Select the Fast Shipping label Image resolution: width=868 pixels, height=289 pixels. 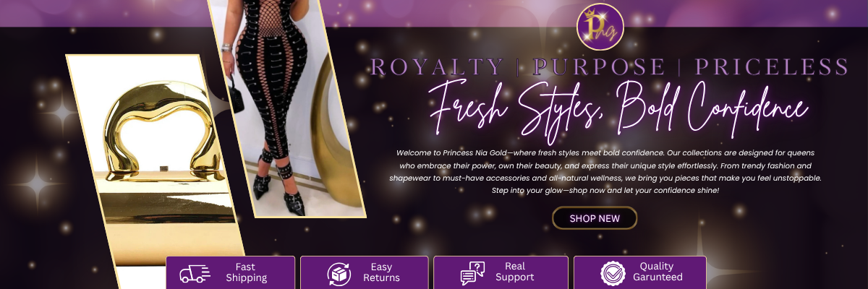coord(246,272)
